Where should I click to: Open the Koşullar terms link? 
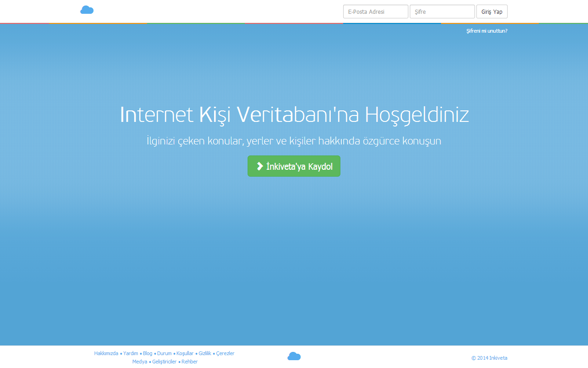coord(185,353)
